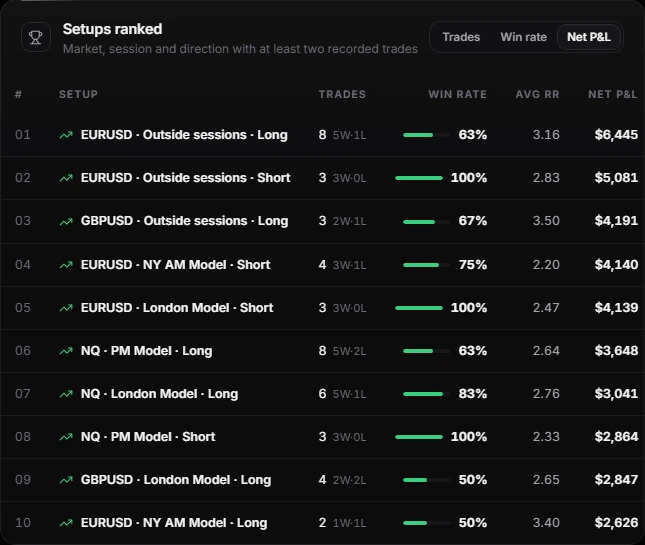Click trend-up icon for NQ PM Model Short
Screen dimensions: 645x545
(x=66, y=437)
